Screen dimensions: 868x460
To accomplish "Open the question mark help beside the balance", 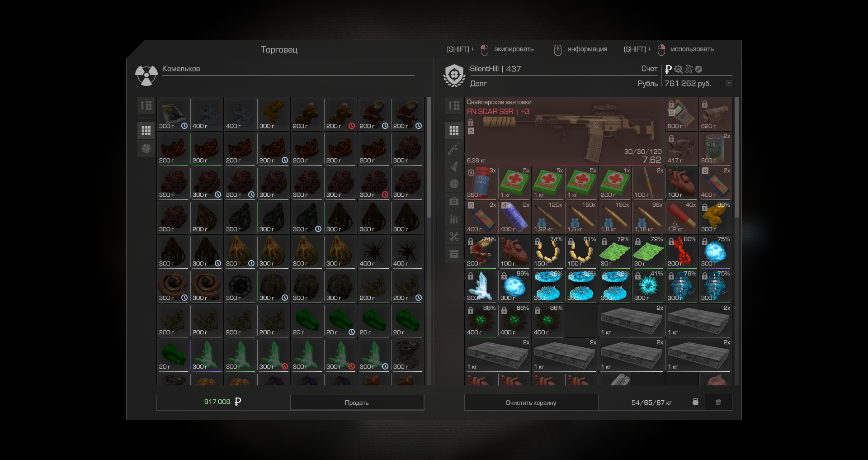I will tap(729, 83).
